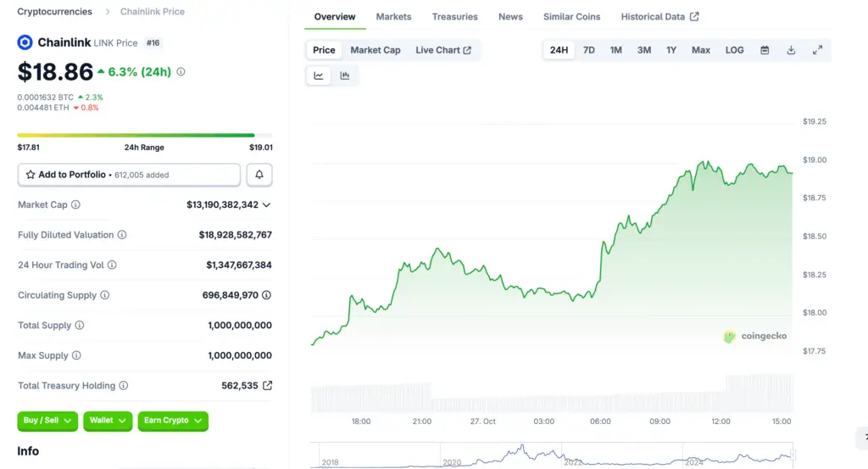Viewport: 868px width, 469px height.
Task: Open the chart date range calendar
Action: point(765,50)
